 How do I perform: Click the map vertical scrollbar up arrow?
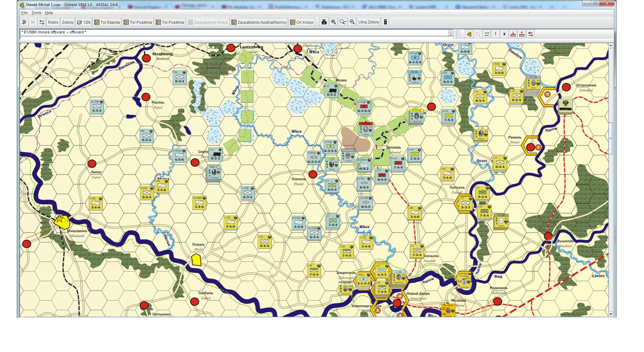(x=611, y=46)
